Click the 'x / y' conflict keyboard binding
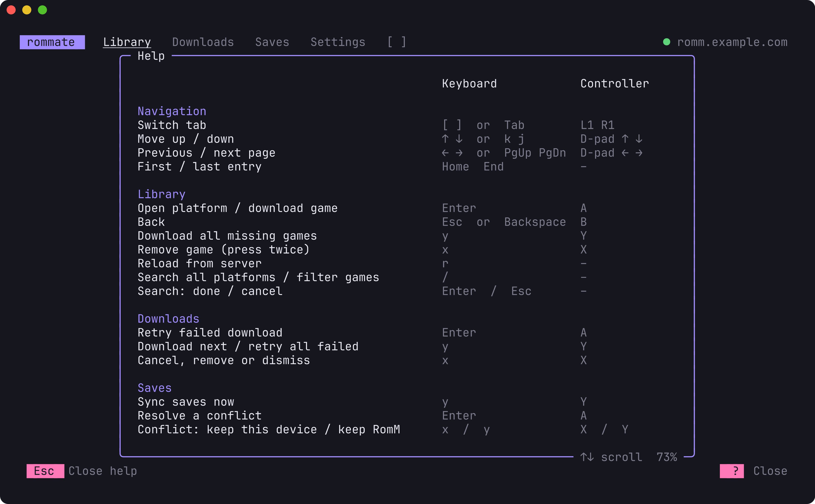The height and width of the screenshot is (504, 815). (466, 430)
